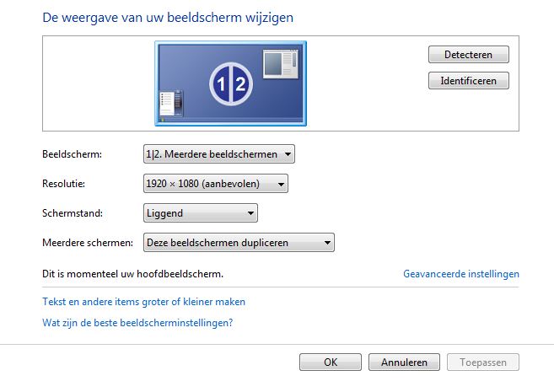The image size is (554, 392).
Task: Open the Beeldscherm dropdown
Action: (x=219, y=154)
